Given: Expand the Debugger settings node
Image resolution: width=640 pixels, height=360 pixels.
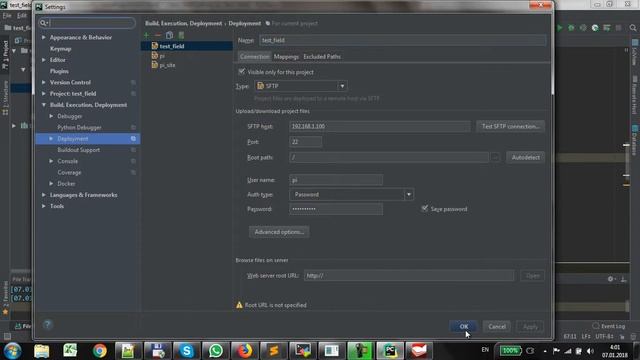Looking at the screenshot, I should [x=51, y=116].
